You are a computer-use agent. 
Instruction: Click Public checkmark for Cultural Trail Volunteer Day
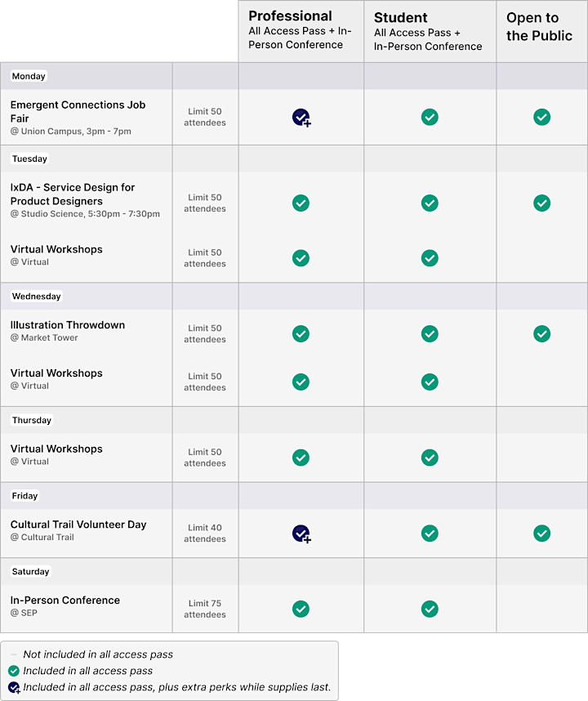tap(542, 533)
